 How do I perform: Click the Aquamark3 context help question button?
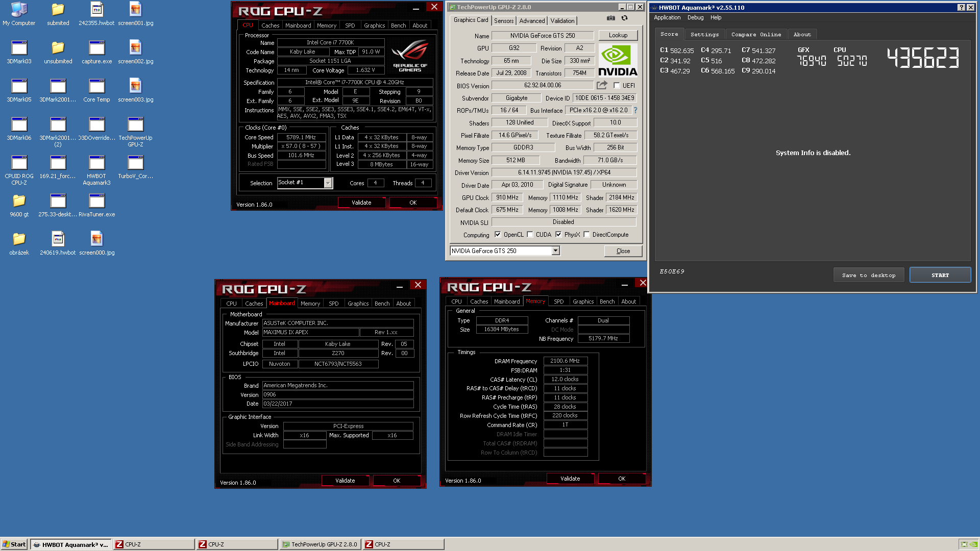point(961,7)
